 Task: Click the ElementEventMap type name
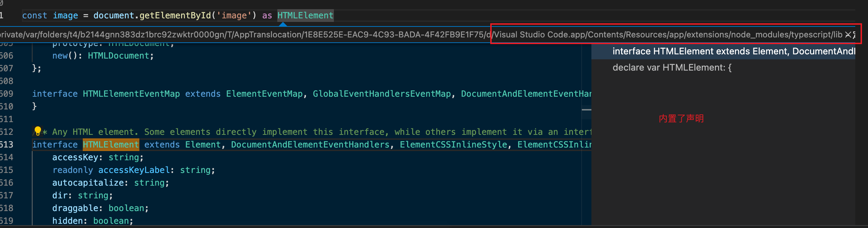(x=264, y=94)
